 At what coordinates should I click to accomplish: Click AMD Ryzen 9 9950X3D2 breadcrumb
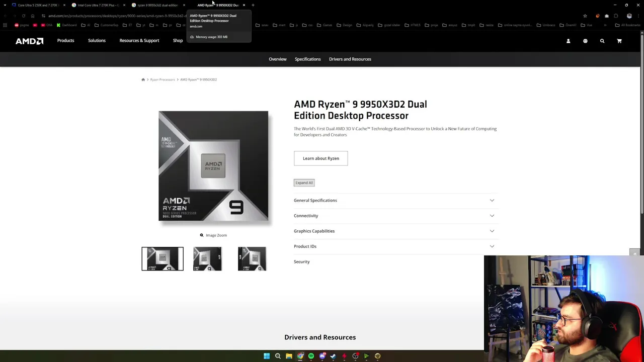tap(199, 79)
